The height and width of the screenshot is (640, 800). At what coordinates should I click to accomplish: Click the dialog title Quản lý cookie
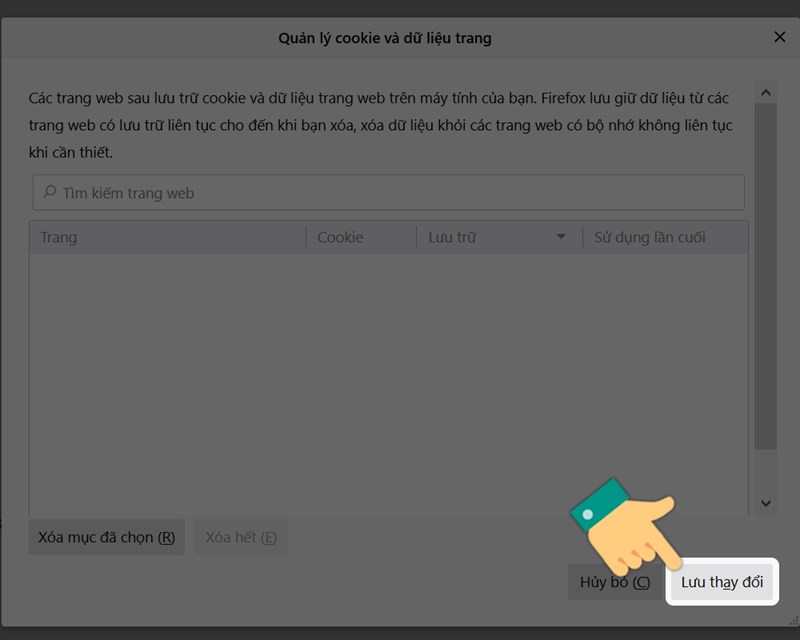[385, 37]
